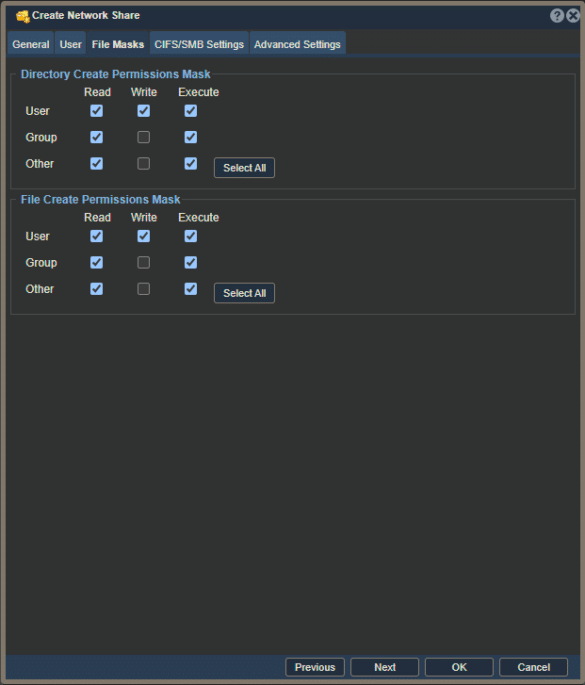Confirm with the OK button
This screenshot has height=685, width=585.
click(x=459, y=667)
